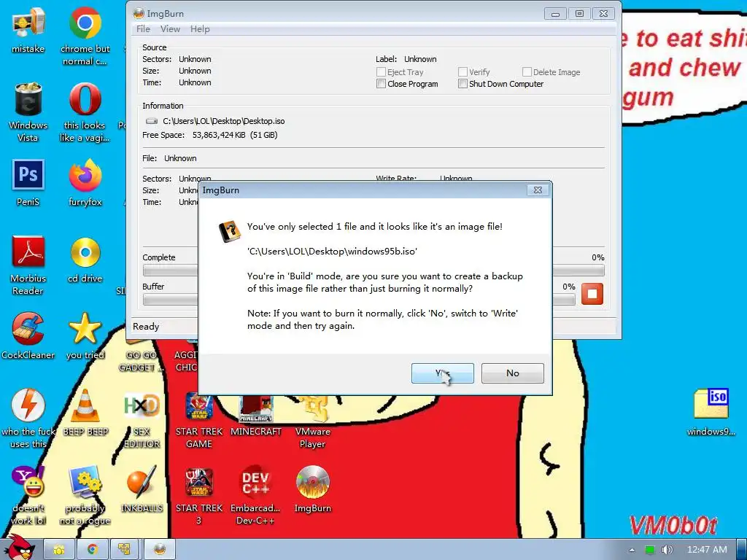Image resolution: width=747 pixels, height=560 pixels.
Task: Select the ImgBurn desktop shortcut
Action: click(x=312, y=489)
